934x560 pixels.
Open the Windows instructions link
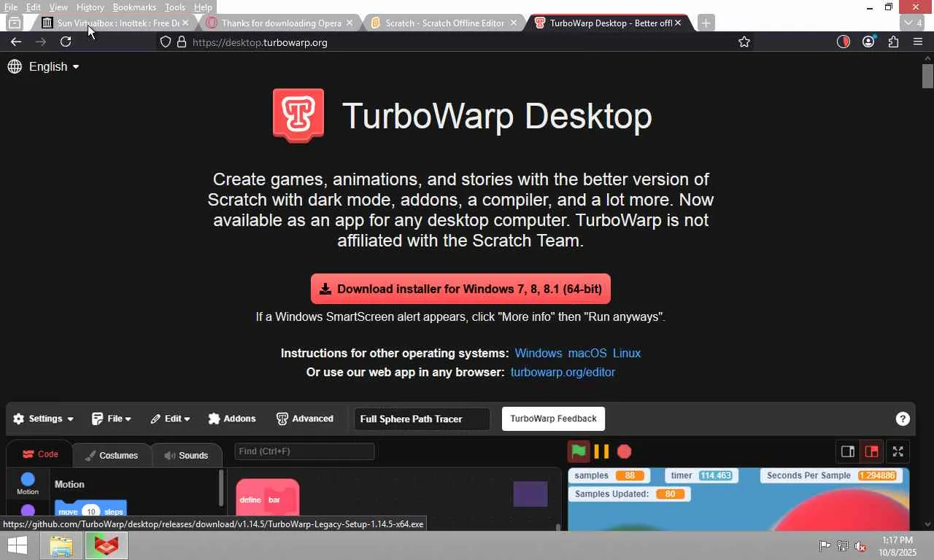coord(539,353)
